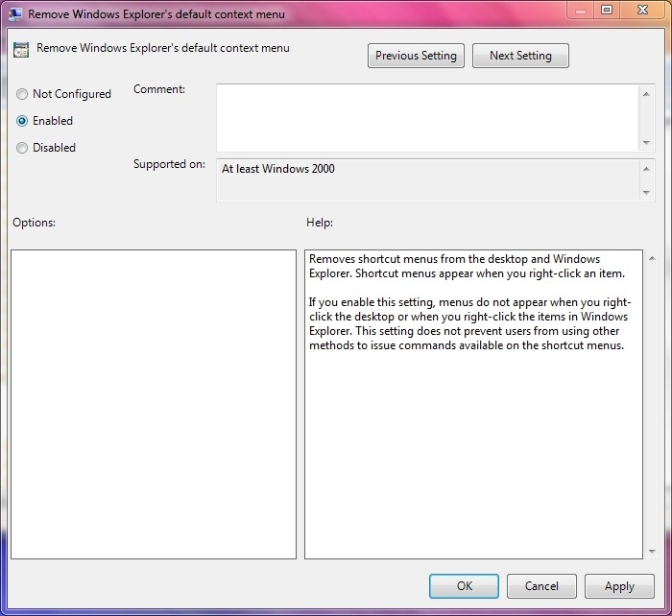
Task: Click Comment box scroll up arrow
Action: 646,94
